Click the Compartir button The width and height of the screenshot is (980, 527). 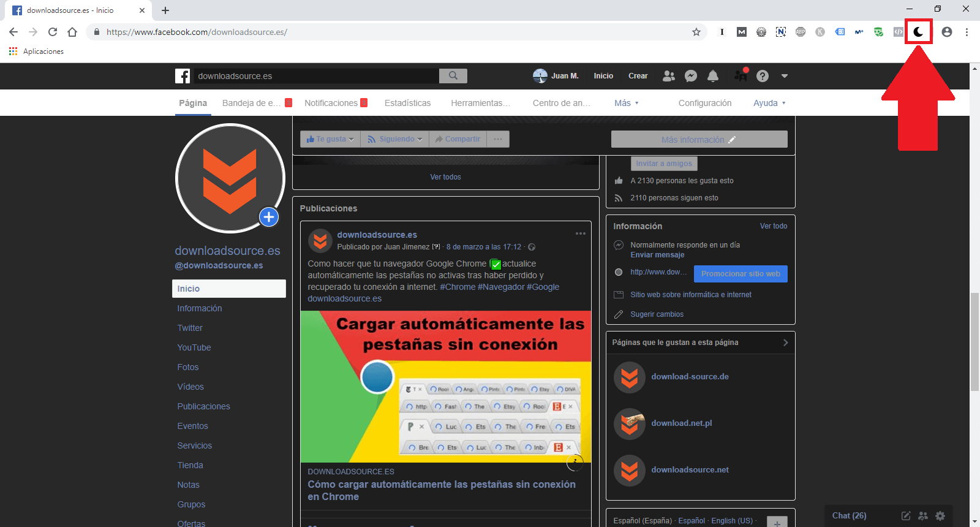pos(458,139)
